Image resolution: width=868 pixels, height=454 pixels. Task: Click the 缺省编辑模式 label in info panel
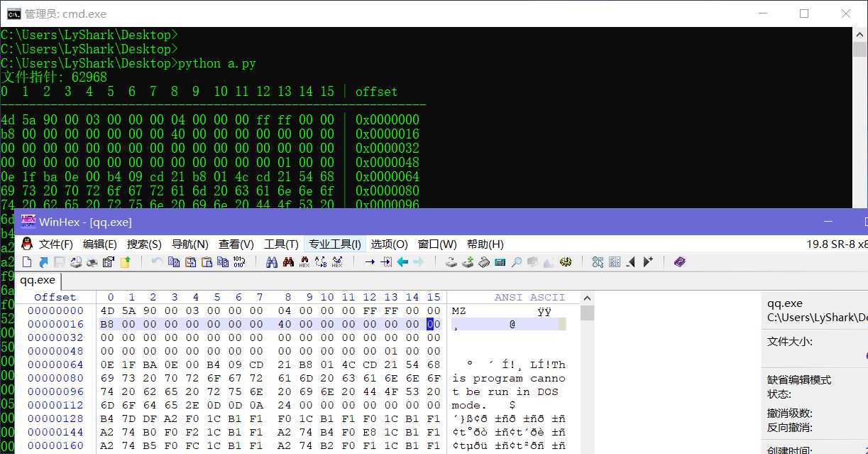(799, 380)
